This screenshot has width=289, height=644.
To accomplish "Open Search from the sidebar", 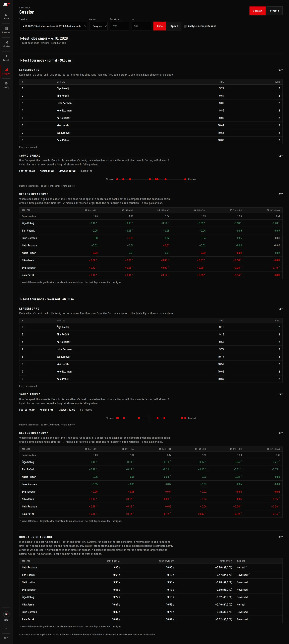I will (6, 58).
